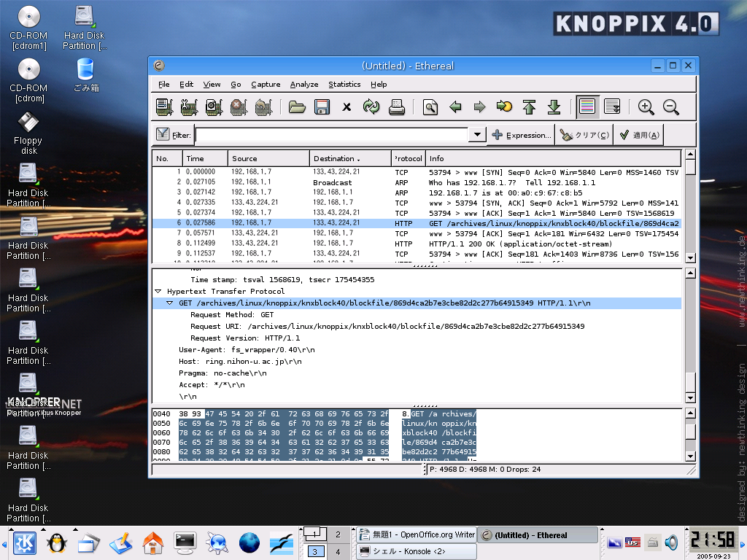Open the Statistics menu
The width and height of the screenshot is (747, 560).
[344, 85]
